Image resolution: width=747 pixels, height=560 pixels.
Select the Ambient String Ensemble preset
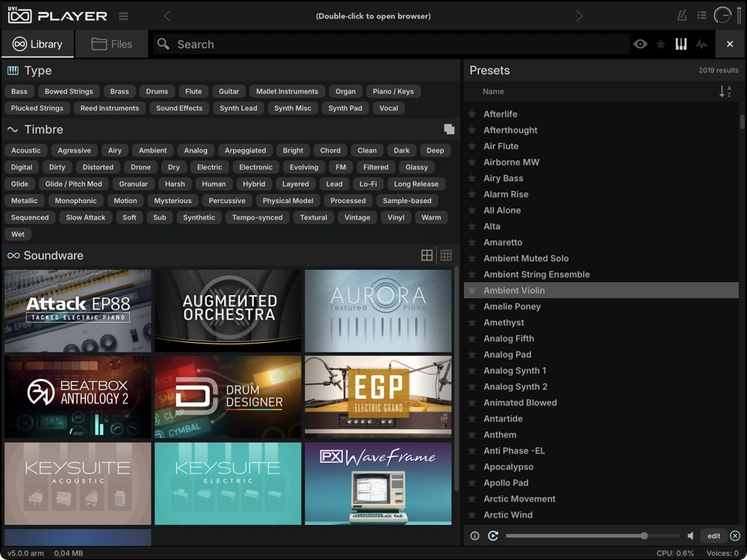click(x=601, y=274)
